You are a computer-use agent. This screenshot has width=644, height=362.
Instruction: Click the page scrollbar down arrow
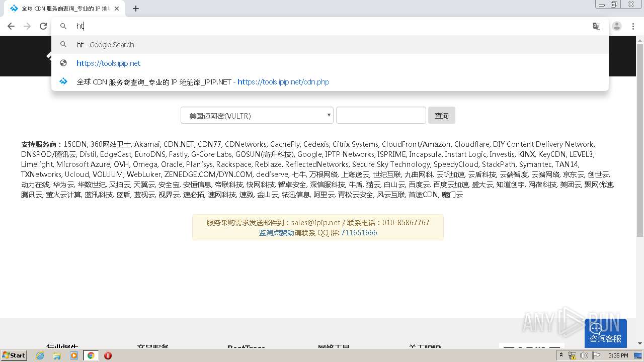click(640, 343)
